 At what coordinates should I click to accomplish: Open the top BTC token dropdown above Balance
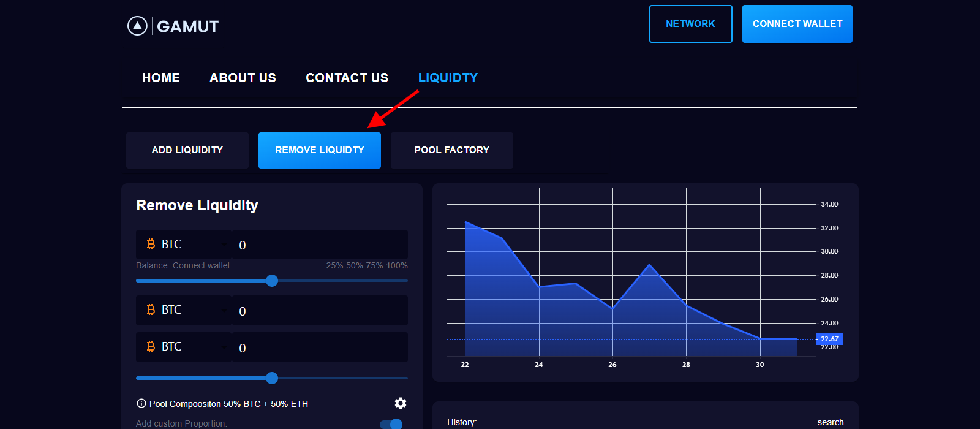[184, 245]
